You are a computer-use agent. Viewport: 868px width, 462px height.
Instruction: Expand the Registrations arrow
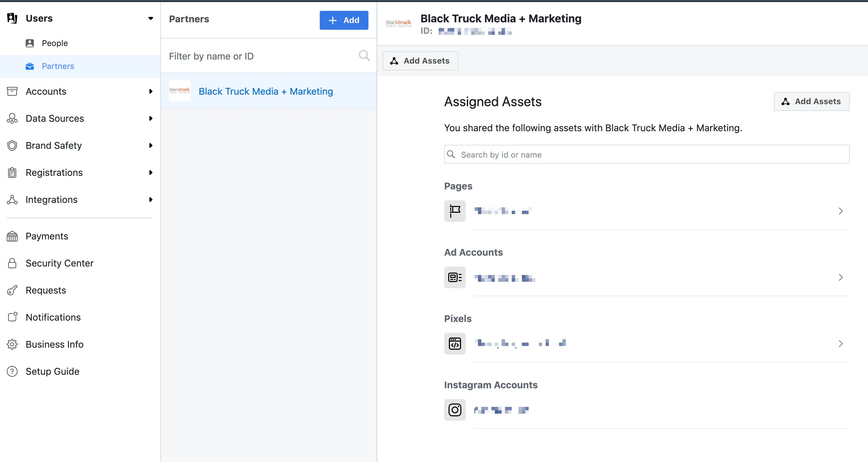pyautogui.click(x=151, y=172)
